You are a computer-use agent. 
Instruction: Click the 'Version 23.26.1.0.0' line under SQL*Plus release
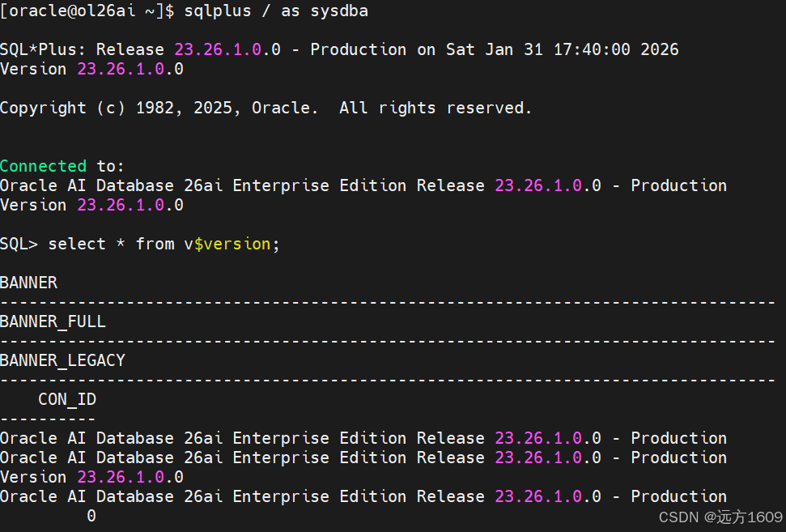click(x=91, y=69)
